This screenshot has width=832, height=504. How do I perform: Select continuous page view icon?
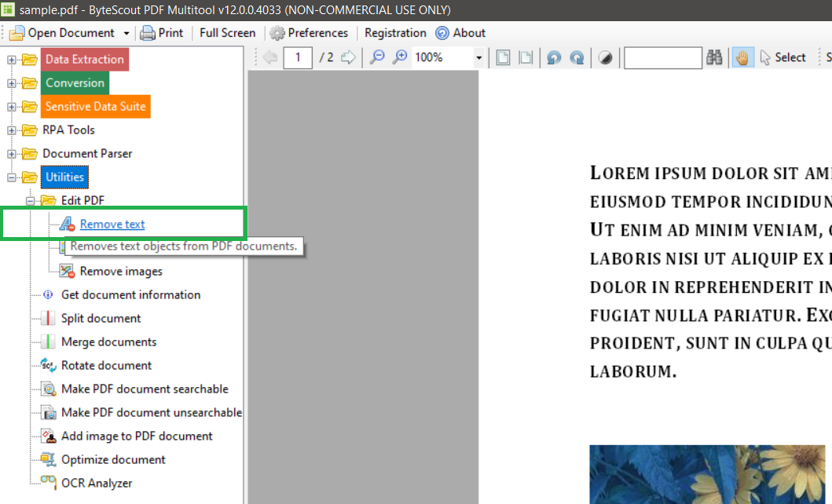[x=526, y=57]
